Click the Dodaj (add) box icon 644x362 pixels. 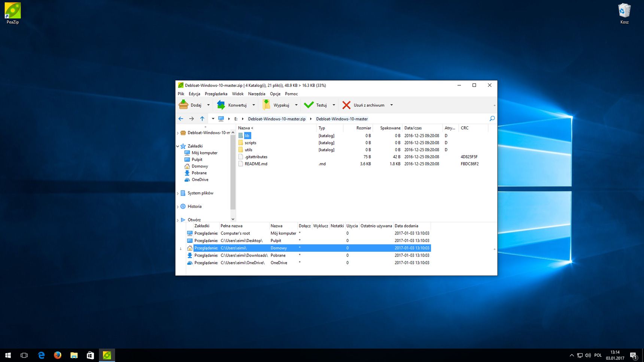click(183, 105)
